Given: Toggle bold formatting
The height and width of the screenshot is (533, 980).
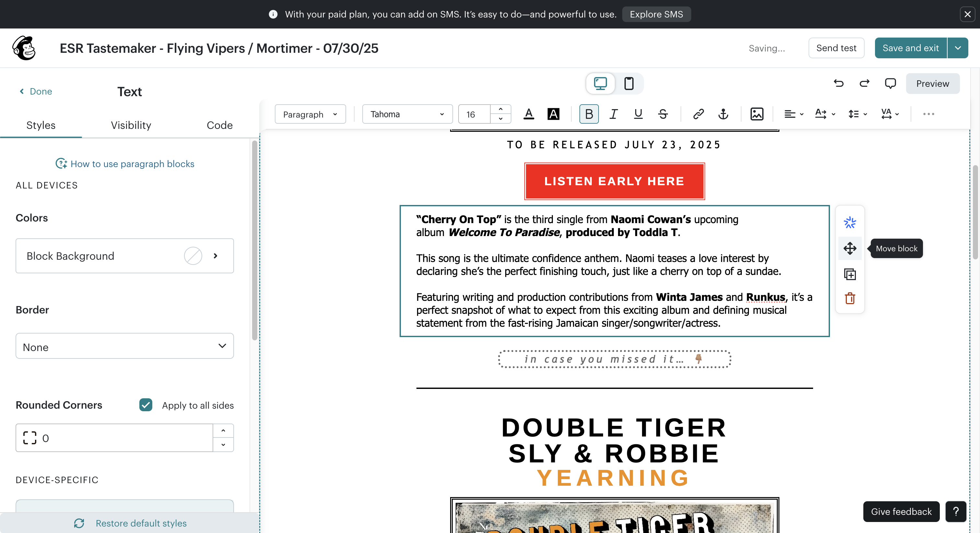Looking at the screenshot, I should point(589,114).
